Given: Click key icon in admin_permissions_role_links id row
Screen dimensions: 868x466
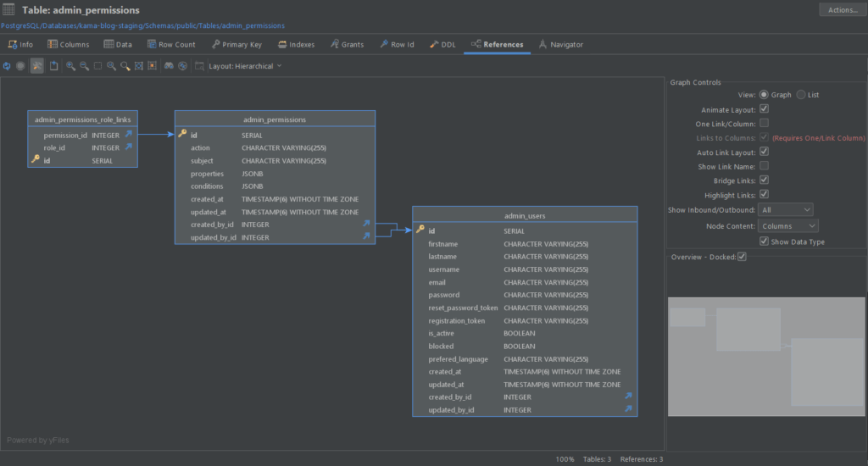Looking at the screenshot, I should [x=36, y=159].
